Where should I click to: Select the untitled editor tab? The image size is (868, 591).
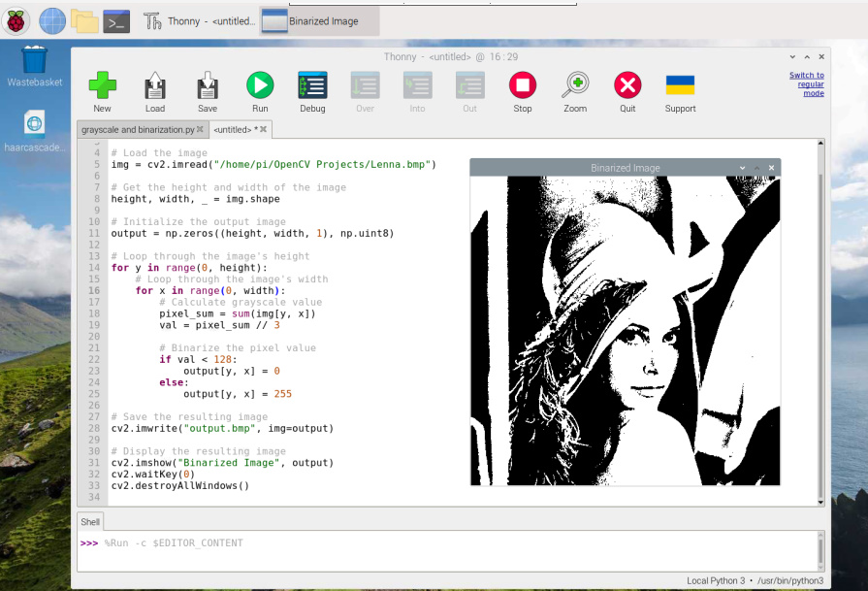pos(233,130)
